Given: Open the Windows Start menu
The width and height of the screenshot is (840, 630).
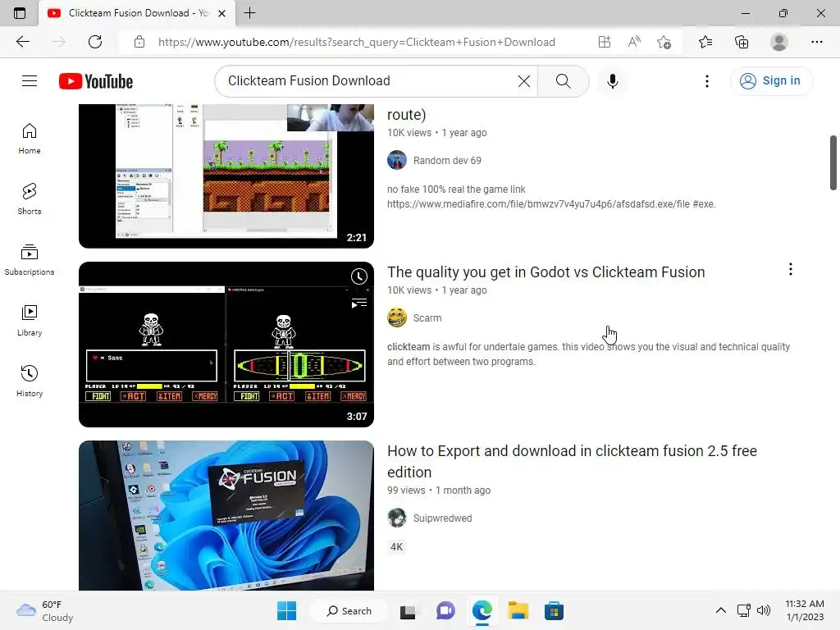Looking at the screenshot, I should pyautogui.click(x=286, y=610).
